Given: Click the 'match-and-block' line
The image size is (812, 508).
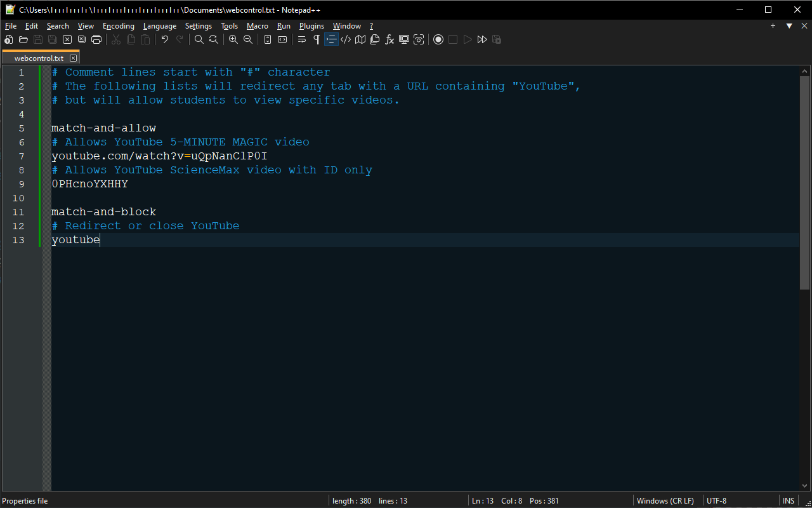Looking at the screenshot, I should tap(103, 211).
